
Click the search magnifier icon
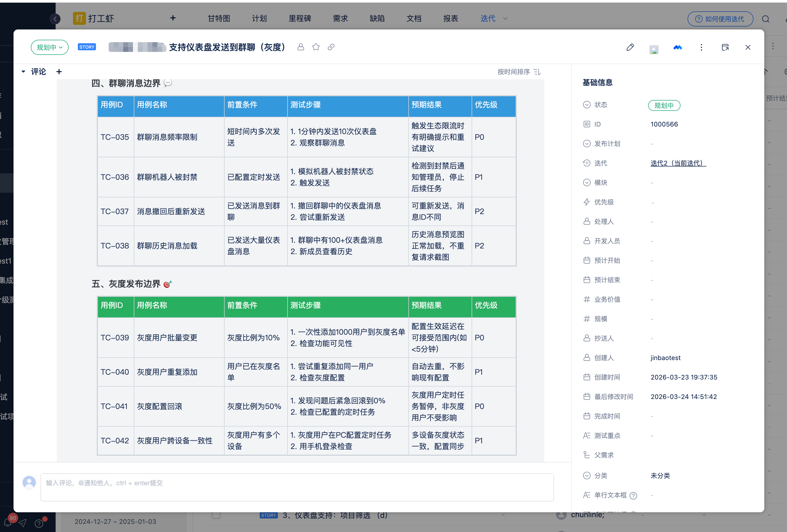[x=766, y=19]
